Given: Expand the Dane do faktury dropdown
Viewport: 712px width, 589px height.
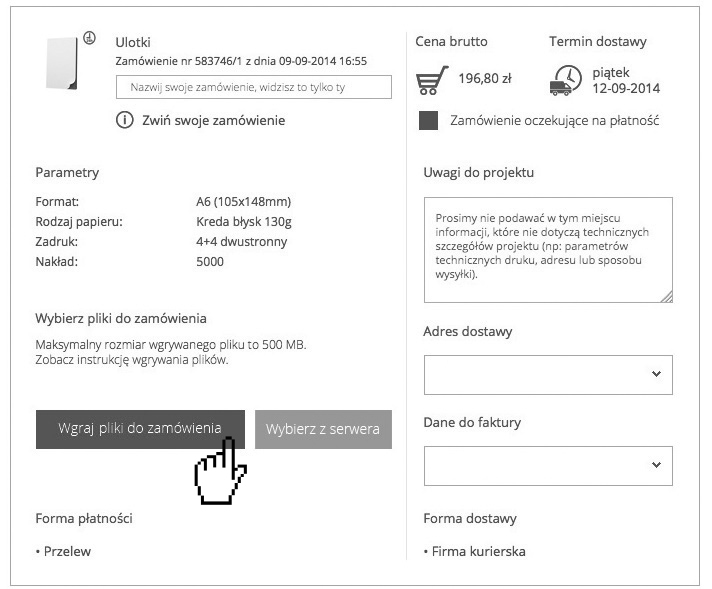Looking at the screenshot, I should click(548, 465).
